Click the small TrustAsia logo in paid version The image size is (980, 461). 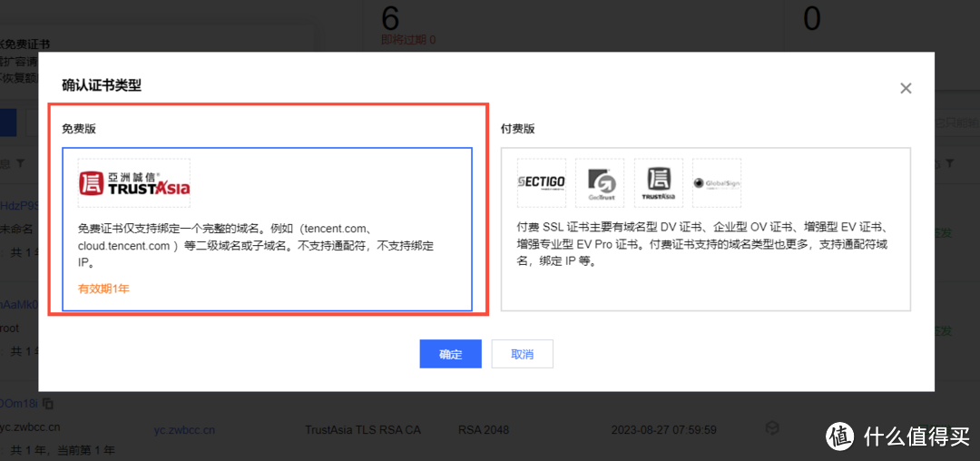pyautogui.click(x=659, y=182)
